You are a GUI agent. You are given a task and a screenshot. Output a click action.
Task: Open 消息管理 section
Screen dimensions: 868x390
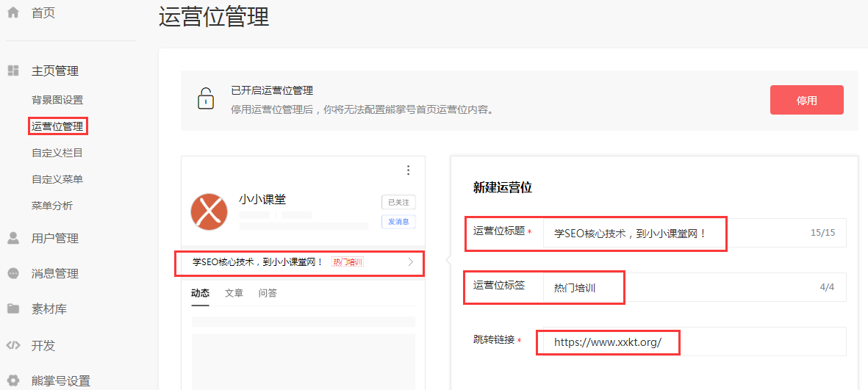[x=55, y=274]
